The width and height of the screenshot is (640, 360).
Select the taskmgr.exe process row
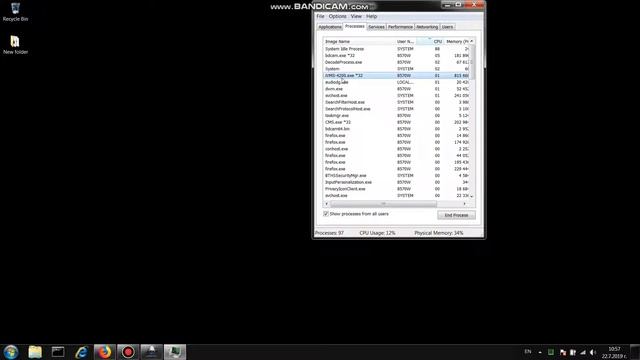(x=396, y=116)
